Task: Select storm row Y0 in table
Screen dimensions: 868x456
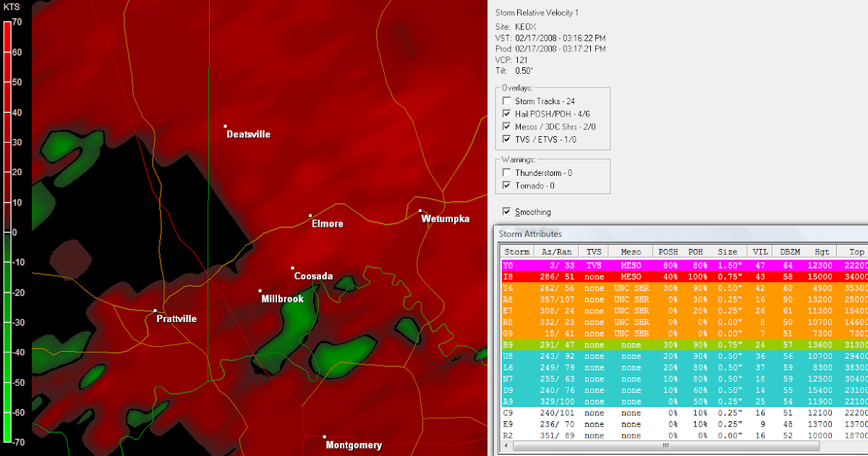Action: [x=684, y=266]
